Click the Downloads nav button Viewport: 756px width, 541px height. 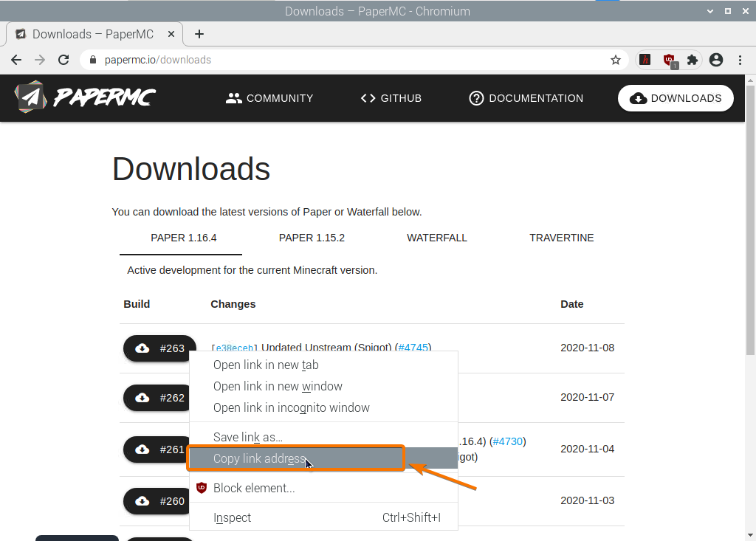click(676, 98)
